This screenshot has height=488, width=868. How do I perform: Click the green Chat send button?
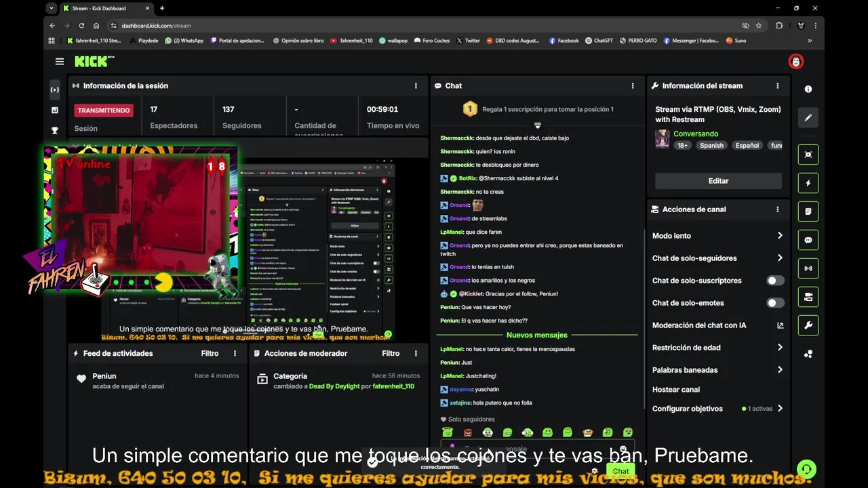coord(620,471)
